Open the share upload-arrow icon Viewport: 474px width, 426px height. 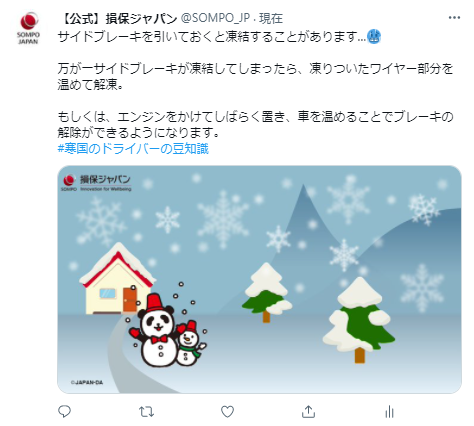click(308, 412)
